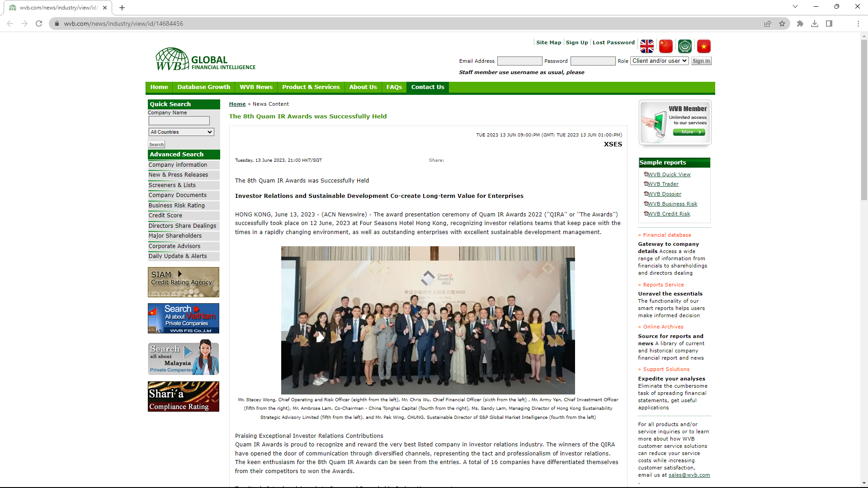
Task: Open the WVB Trader sample report
Action: [663, 184]
